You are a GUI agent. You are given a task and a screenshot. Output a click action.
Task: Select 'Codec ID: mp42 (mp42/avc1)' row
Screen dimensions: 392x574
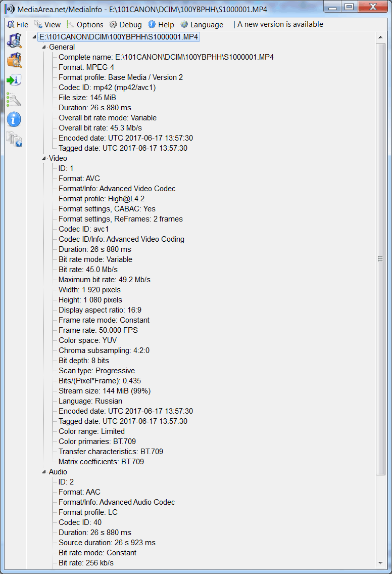pos(107,87)
